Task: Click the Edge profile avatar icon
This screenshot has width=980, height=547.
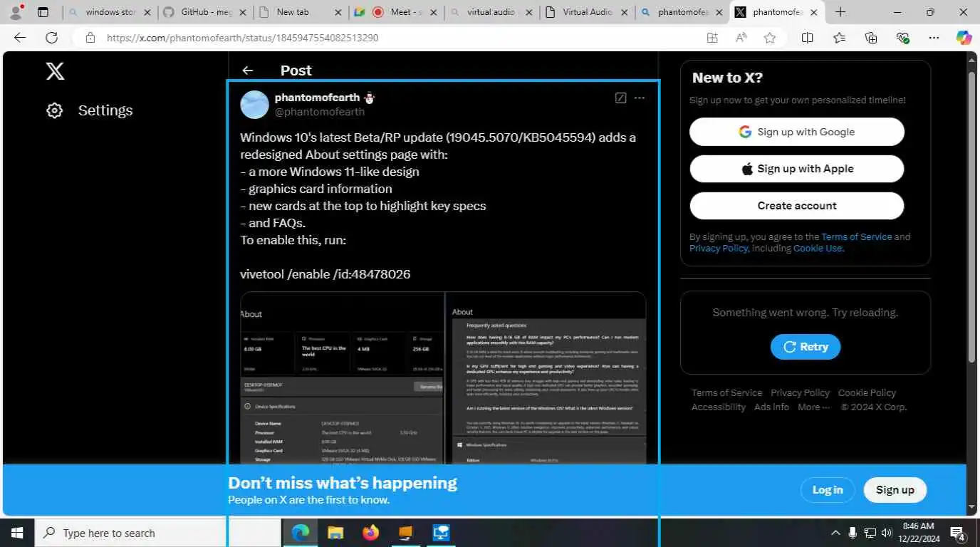Action: click(16, 11)
